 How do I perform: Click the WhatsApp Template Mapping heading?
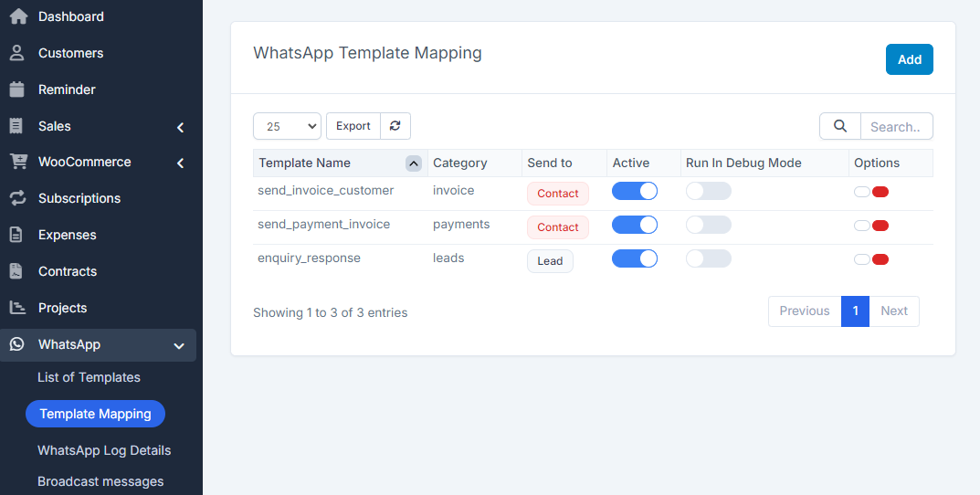pos(367,53)
